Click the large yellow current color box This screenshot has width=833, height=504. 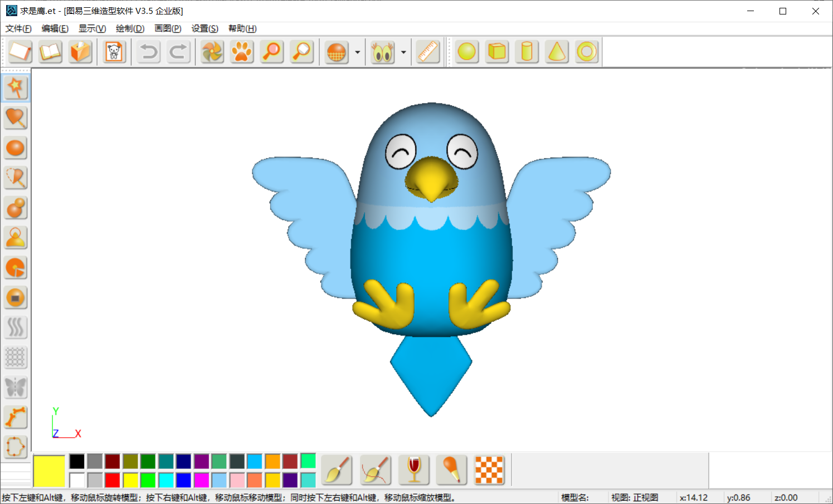pos(49,471)
